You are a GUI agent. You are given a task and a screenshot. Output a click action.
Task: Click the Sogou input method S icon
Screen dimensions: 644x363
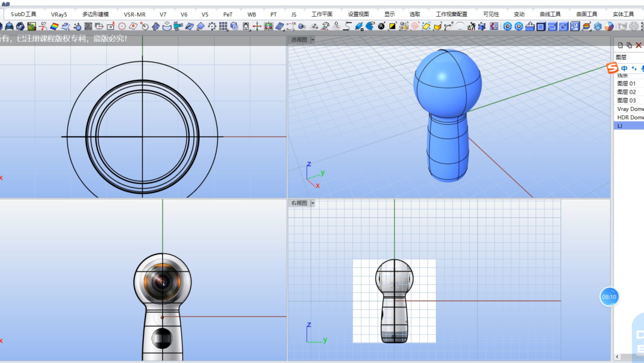click(612, 68)
